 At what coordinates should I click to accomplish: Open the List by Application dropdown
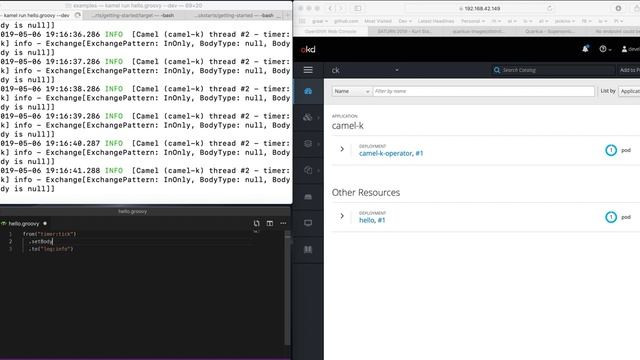click(x=630, y=91)
